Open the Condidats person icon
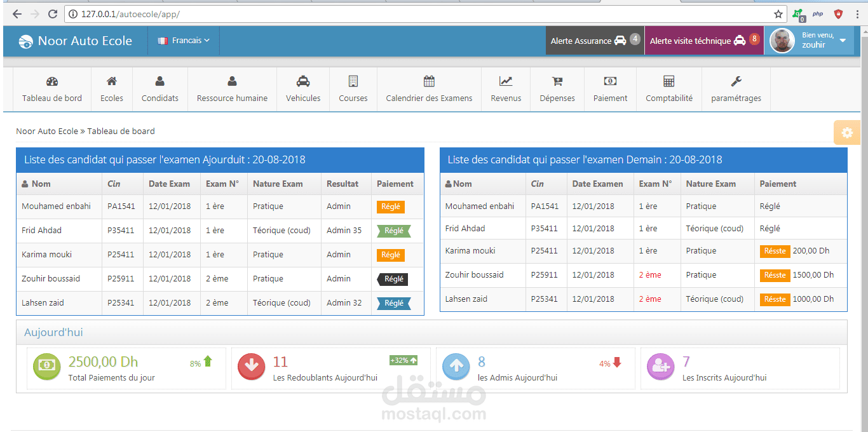Viewport: 868px width, 432px height. pos(160,81)
